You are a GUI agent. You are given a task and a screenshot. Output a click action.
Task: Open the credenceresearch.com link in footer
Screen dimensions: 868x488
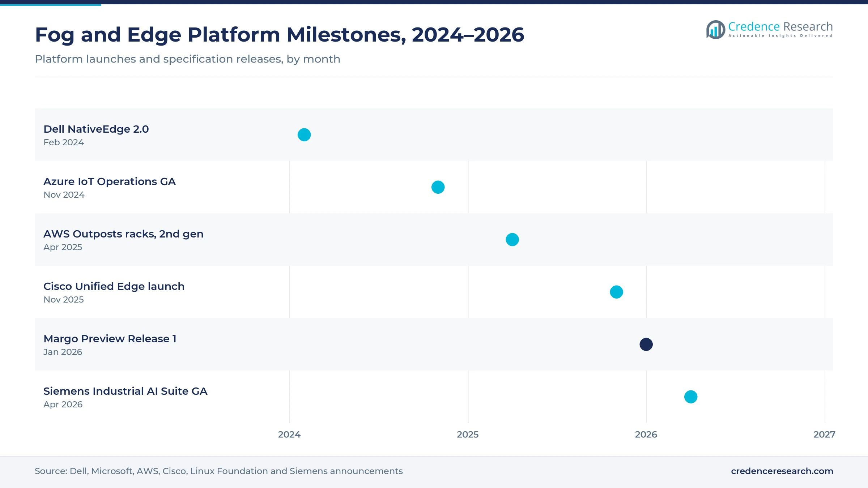(782, 471)
